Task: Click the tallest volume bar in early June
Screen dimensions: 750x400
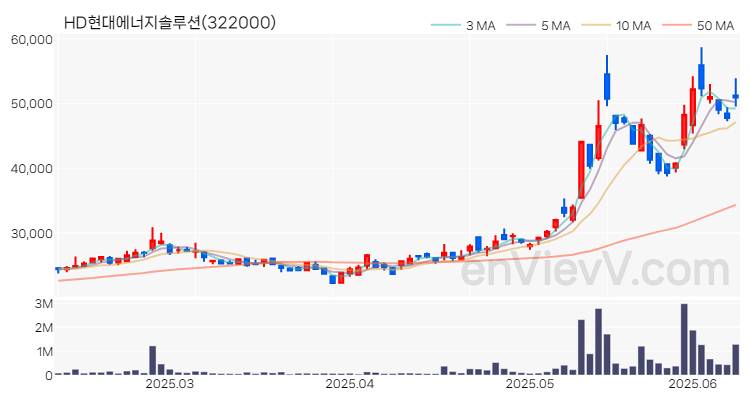Action: click(x=684, y=339)
